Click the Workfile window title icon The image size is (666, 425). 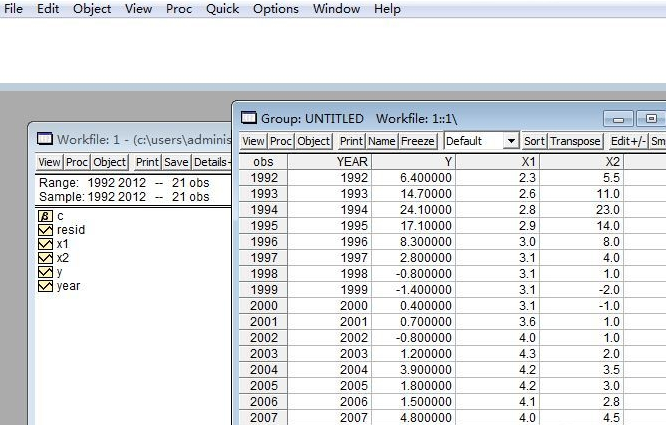pos(45,139)
